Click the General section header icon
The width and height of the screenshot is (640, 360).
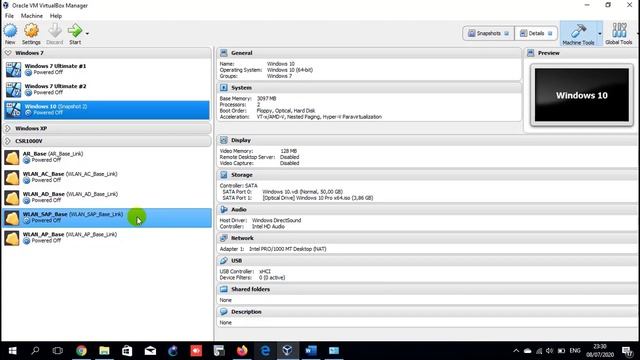tap(224, 53)
